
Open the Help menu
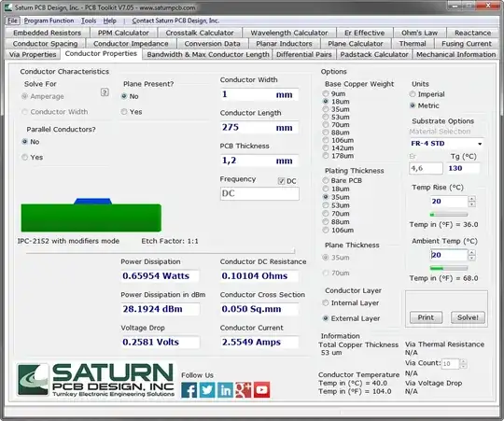109,21
